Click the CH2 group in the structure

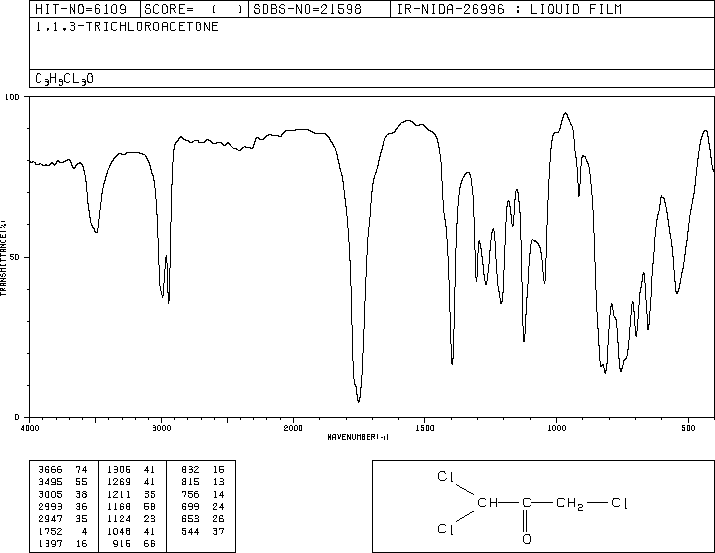click(570, 504)
